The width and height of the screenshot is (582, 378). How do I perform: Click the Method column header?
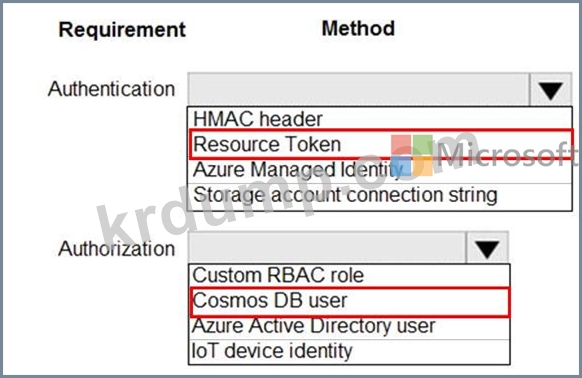click(358, 29)
